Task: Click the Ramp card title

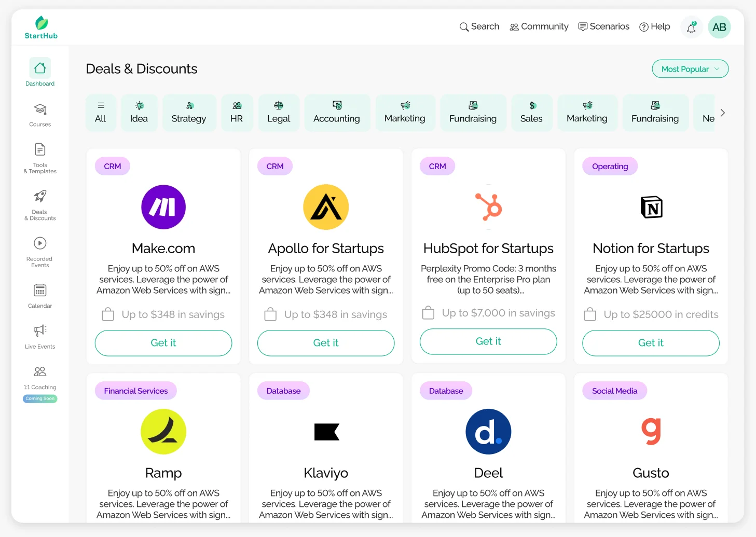Action: (x=163, y=473)
